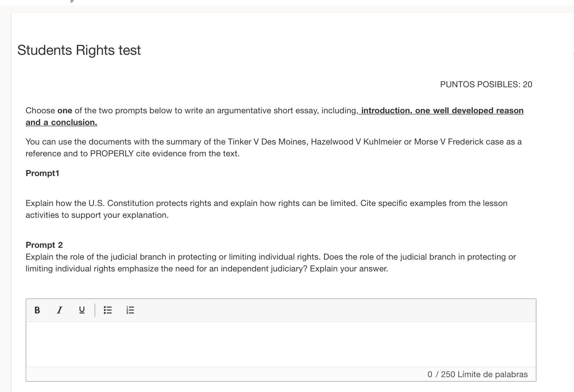
Task: Click the PUNTOS POSIBLES: 20 label
Action: [x=486, y=85]
